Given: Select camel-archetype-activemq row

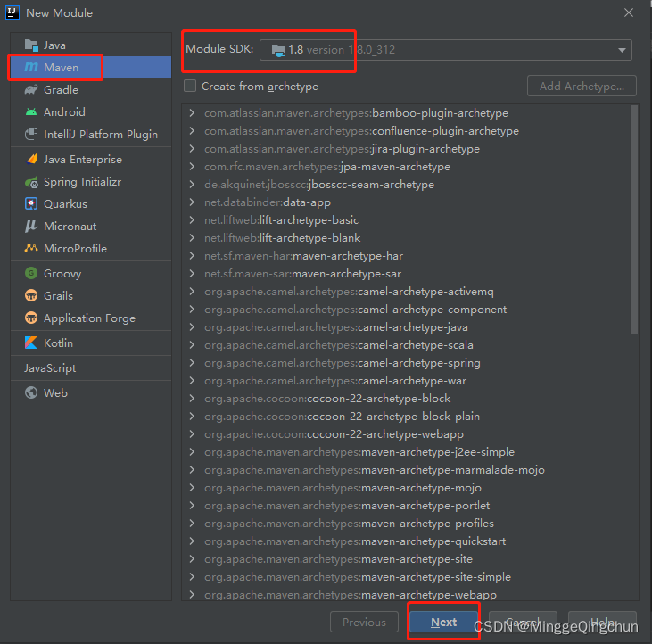Looking at the screenshot, I should coord(406,292).
